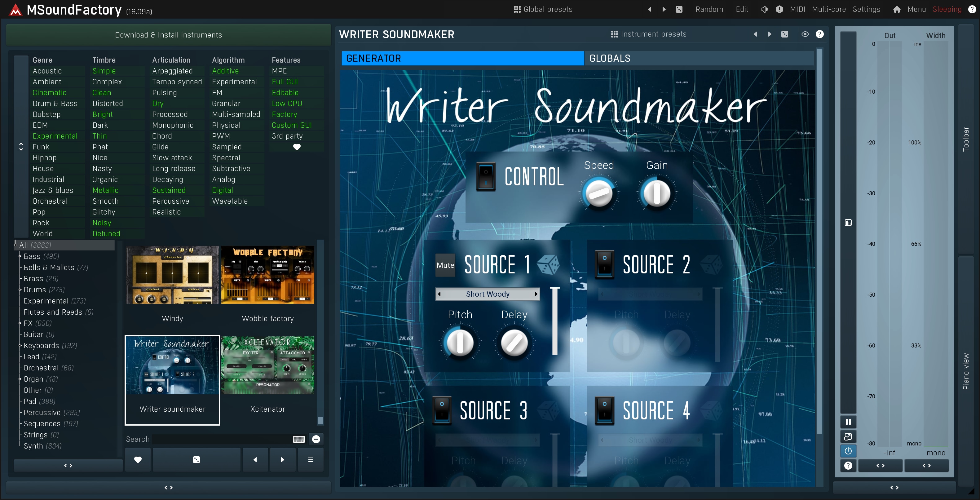980x500 pixels.
Task: Expand the Drums category tree
Action: pos(20,290)
